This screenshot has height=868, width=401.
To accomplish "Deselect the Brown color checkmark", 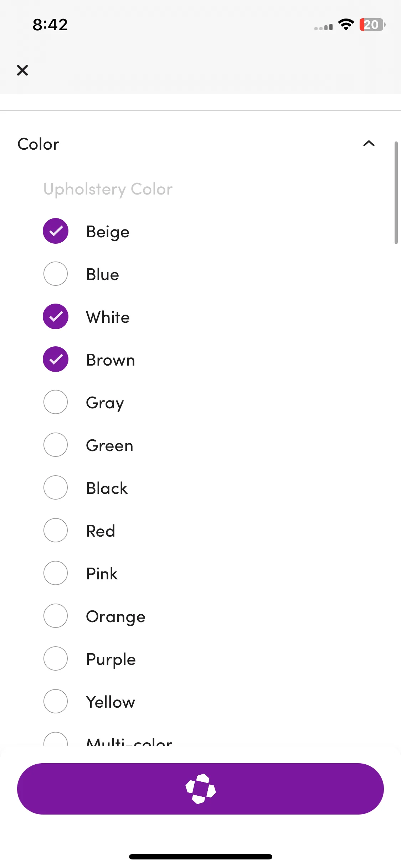I will click(56, 359).
